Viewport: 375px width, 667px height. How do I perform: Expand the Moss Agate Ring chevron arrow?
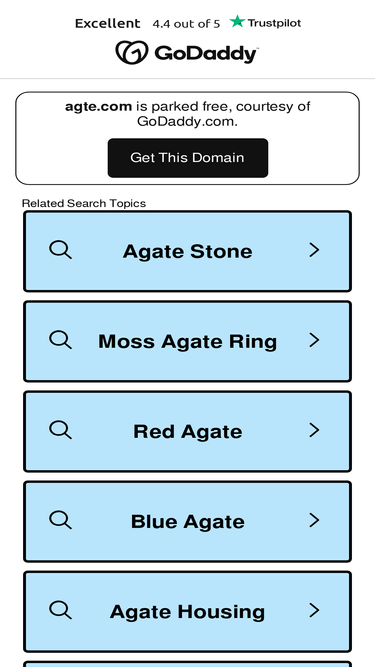click(314, 340)
